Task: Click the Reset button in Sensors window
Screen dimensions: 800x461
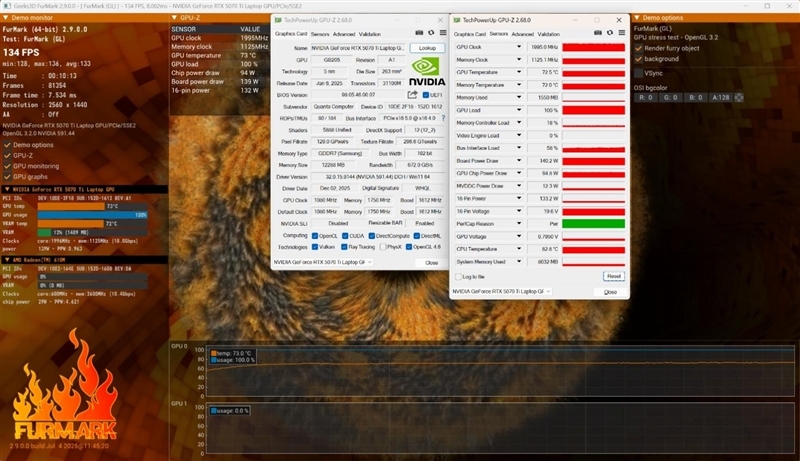Action: (613, 276)
